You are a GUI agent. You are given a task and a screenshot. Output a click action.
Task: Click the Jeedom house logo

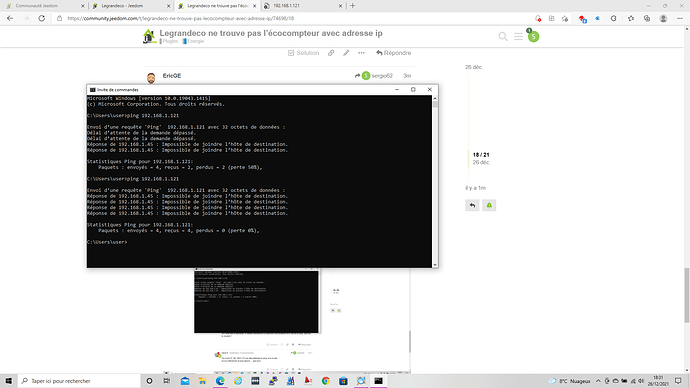(149, 37)
